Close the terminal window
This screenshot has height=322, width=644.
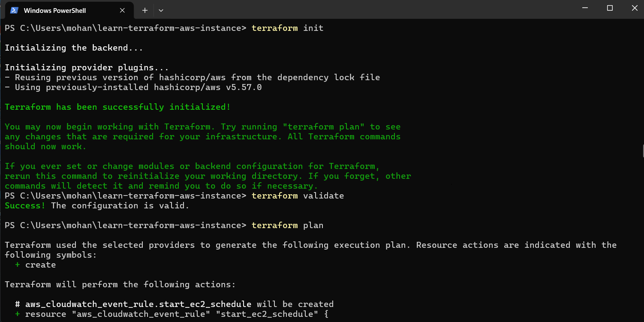point(634,8)
